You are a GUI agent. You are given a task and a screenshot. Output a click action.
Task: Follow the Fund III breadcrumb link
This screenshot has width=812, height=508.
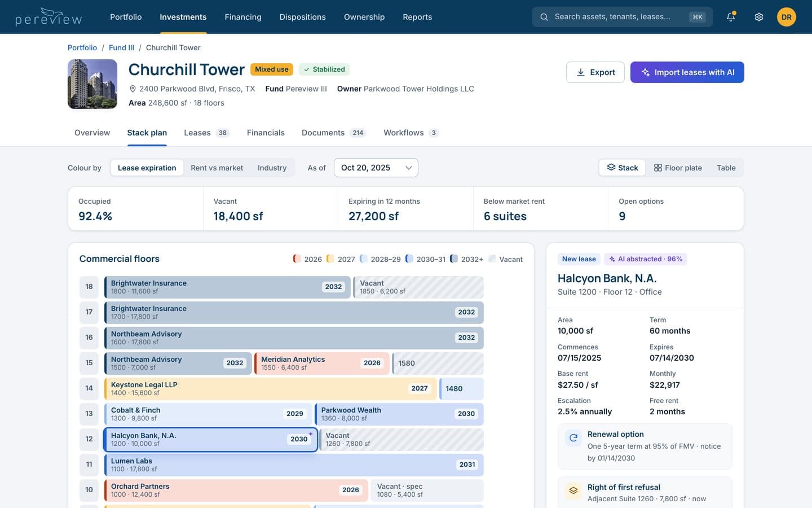pos(121,47)
